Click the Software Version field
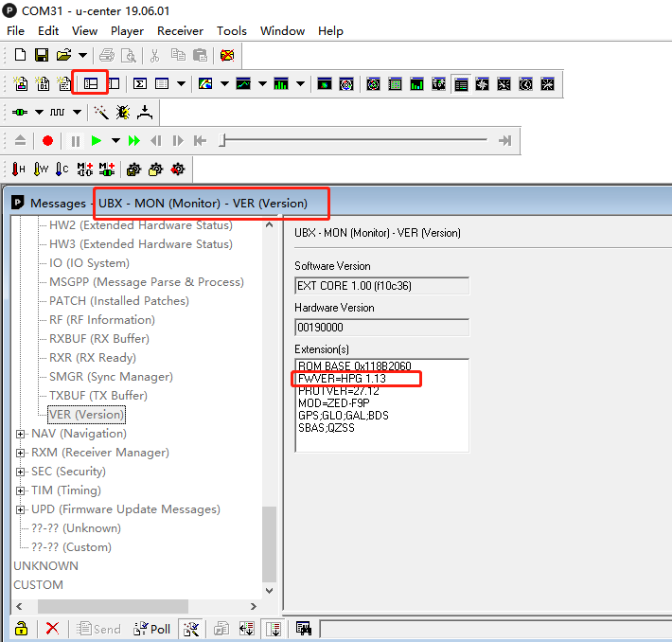Viewport: 672px width, 642px height. (x=381, y=286)
